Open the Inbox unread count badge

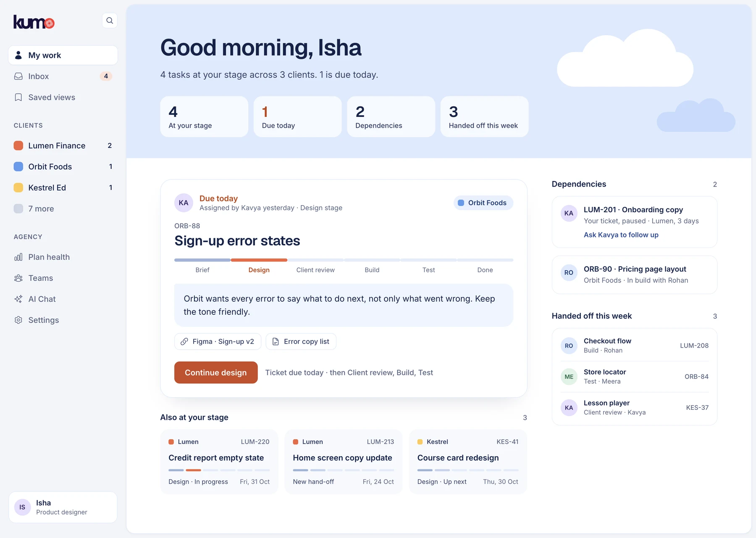[106, 76]
